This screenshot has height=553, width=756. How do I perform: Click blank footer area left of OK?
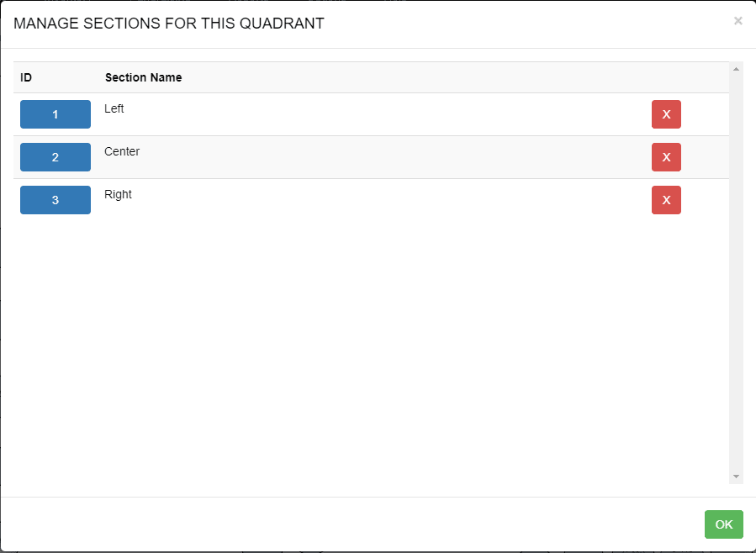click(x=336, y=524)
